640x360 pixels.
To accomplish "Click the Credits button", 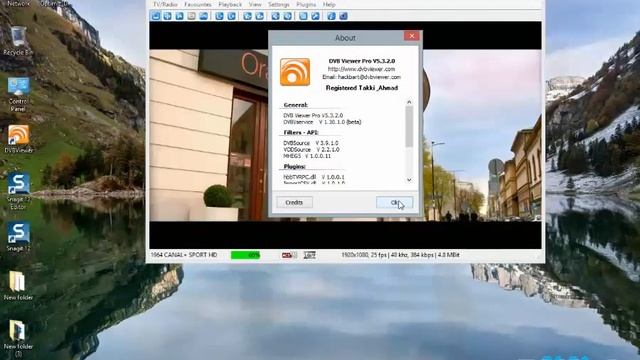I will (294, 202).
